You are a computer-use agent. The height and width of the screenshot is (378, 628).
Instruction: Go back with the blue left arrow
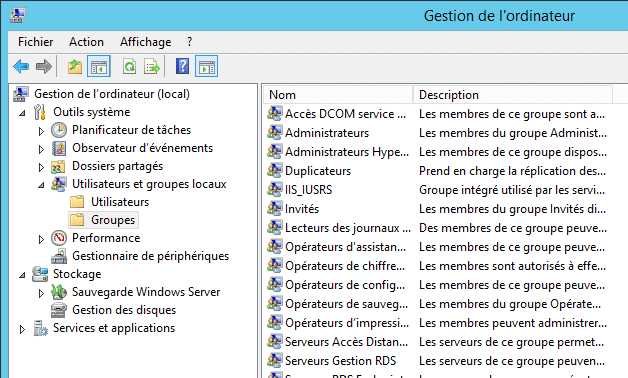tap(21, 66)
